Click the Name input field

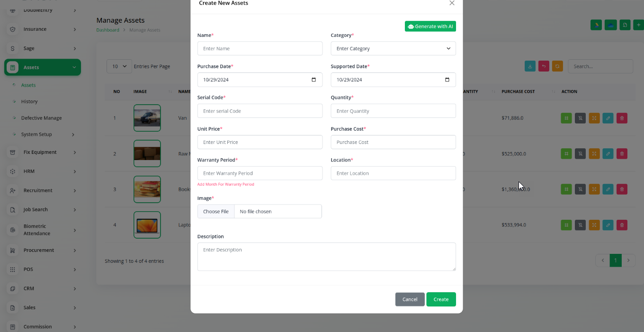(x=259, y=48)
